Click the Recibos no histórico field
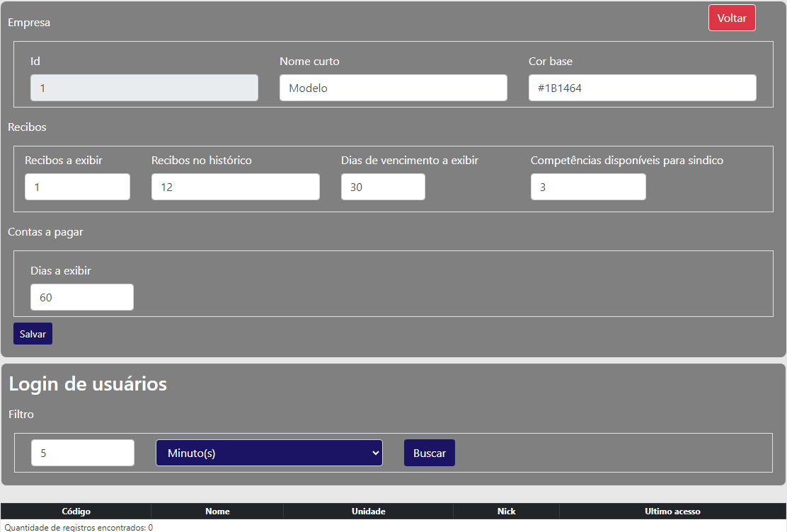The width and height of the screenshot is (787, 532). tap(235, 187)
